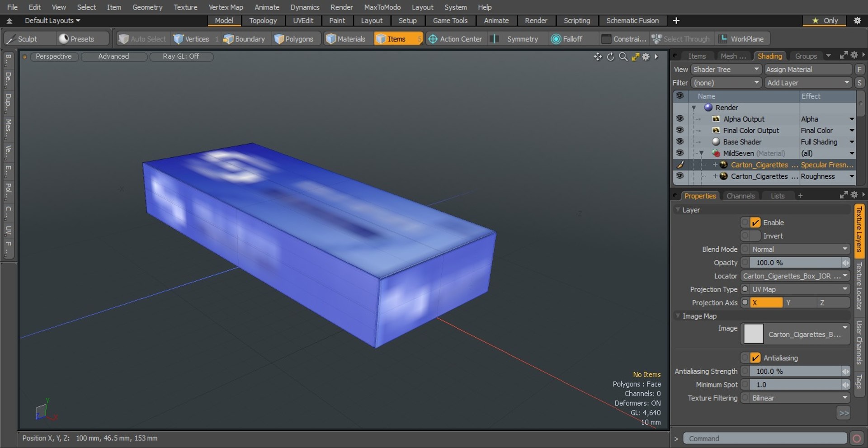The width and height of the screenshot is (868, 448).
Task: Open the Blend Mode dropdown
Action: coord(800,249)
